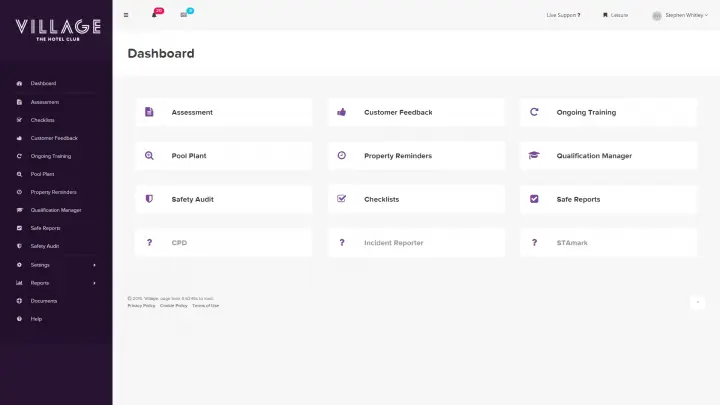
Task: Open the messages envelope icon
Action: tap(184, 15)
